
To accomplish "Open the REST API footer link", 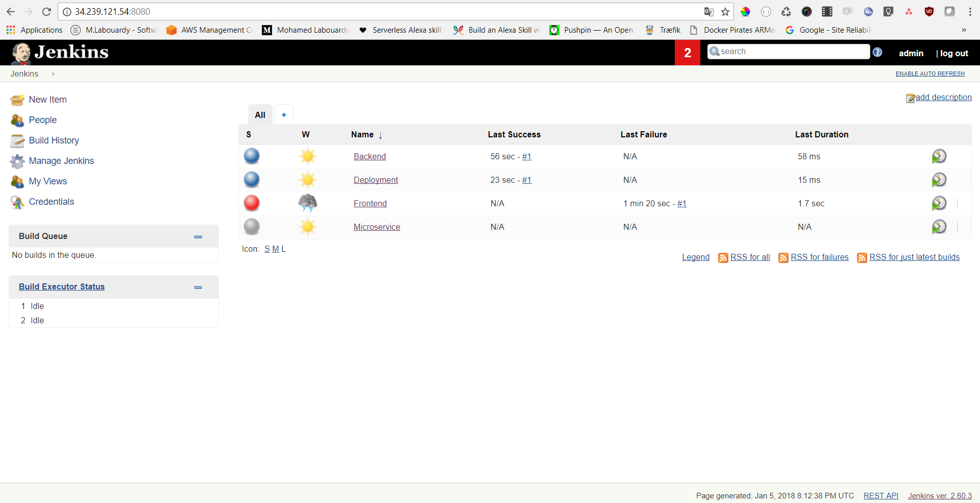I will [881, 496].
